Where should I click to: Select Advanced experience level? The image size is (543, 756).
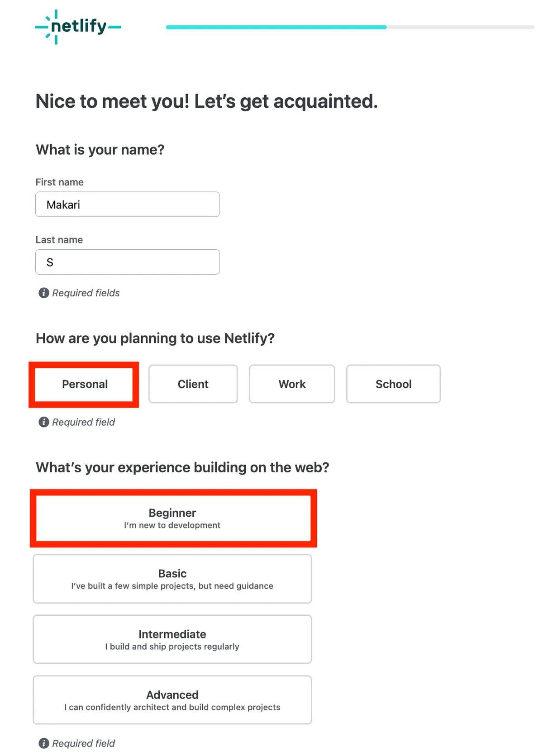[172, 700]
